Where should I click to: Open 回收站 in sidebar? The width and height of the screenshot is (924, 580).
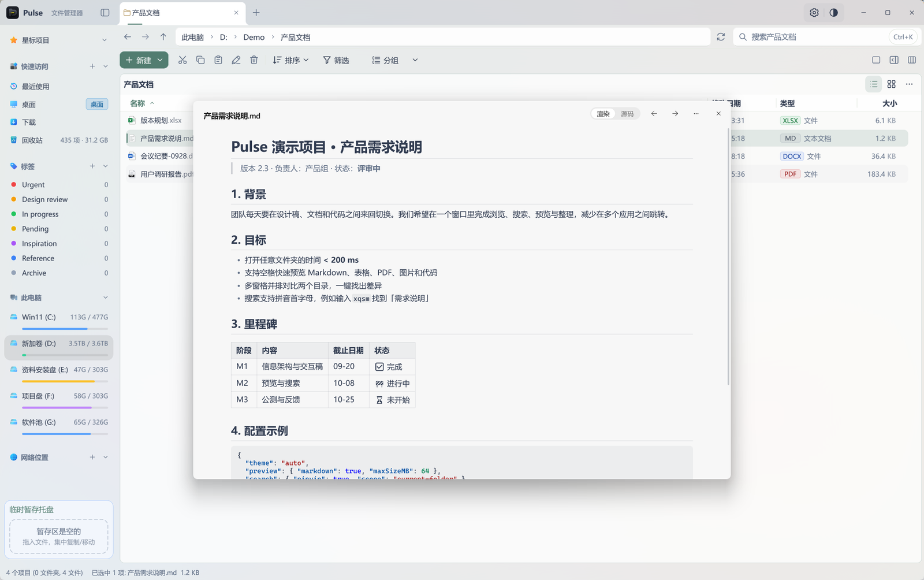(x=59, y=140)
